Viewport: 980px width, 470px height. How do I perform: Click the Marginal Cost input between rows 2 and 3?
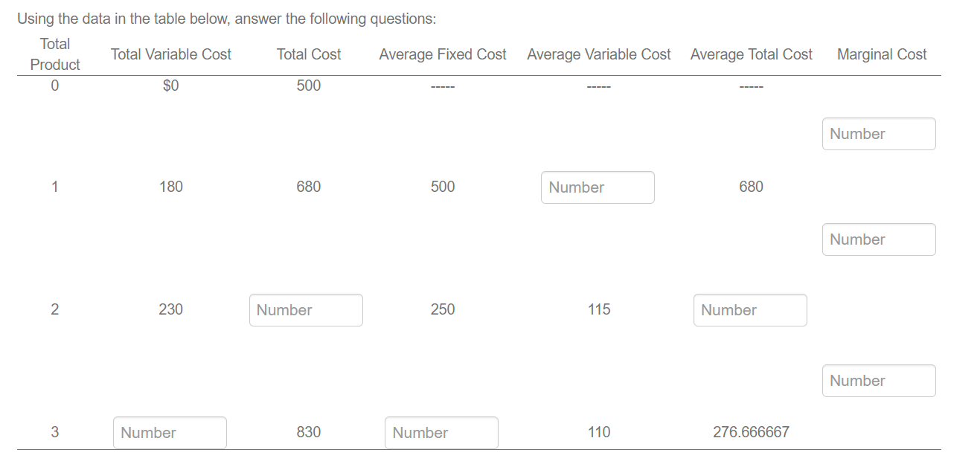coord(879,380)
